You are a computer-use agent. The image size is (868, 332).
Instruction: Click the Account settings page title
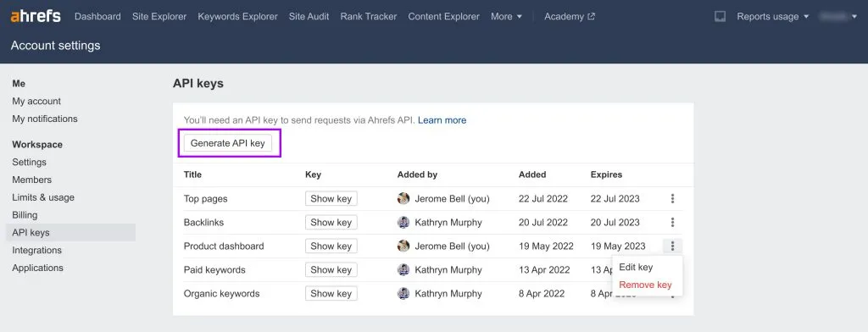tap(55, 46)
